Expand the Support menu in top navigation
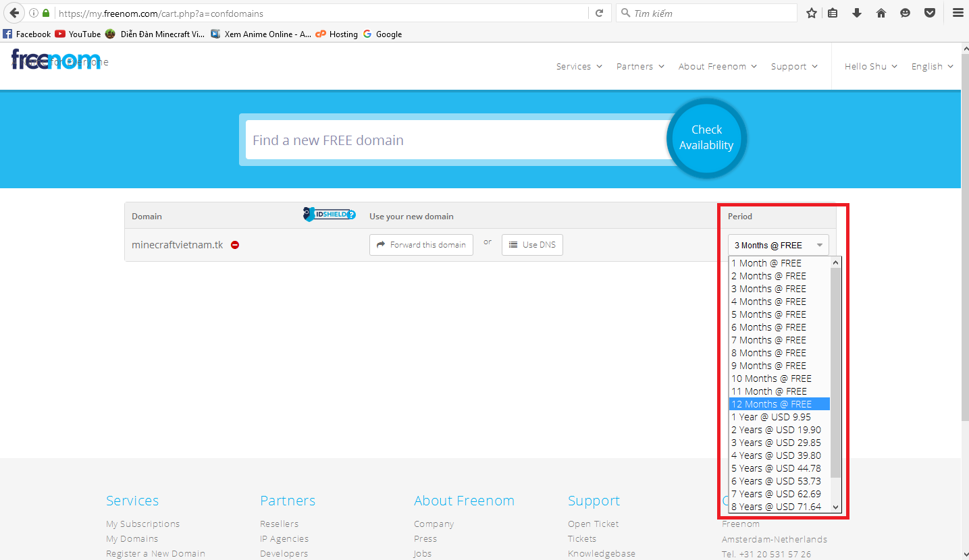The image size is (969, 560). point(794,66)
